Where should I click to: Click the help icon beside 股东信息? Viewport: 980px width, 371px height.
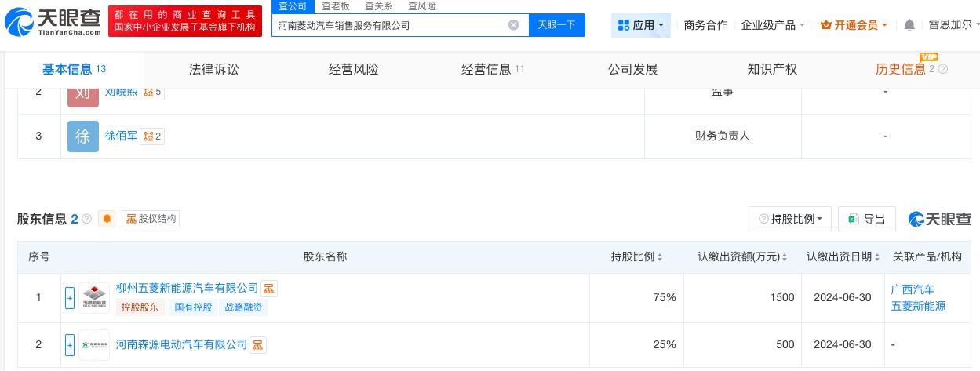point(86,219)
